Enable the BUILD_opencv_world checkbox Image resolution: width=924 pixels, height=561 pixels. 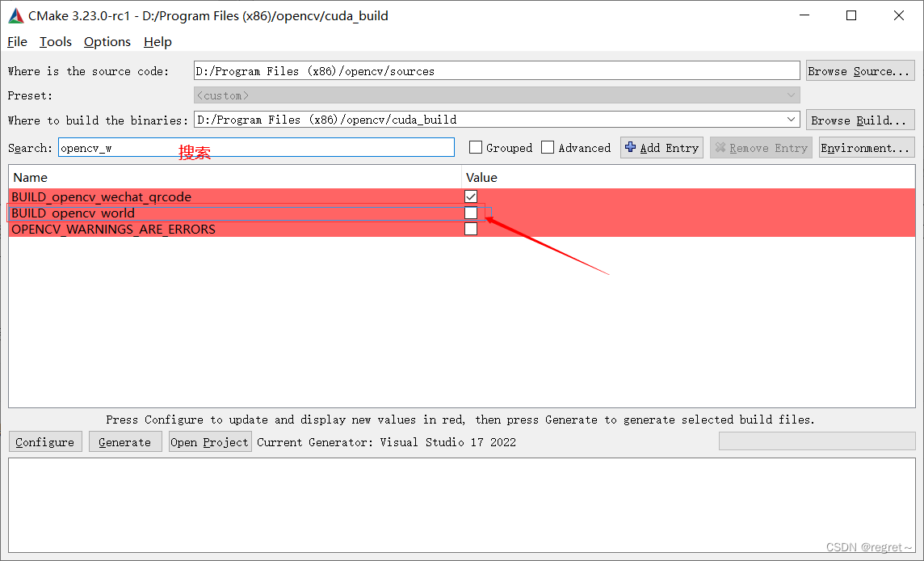(x=471, y=213)
